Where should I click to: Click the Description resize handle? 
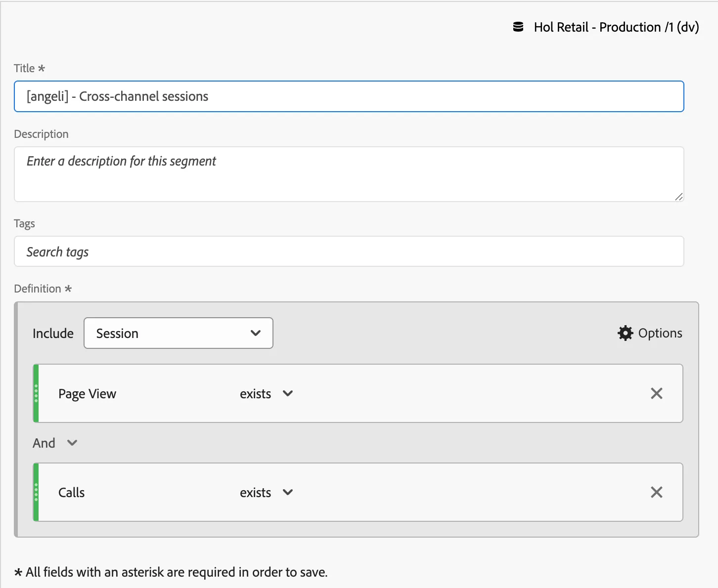pyautogui.click(x=679, y=197)
